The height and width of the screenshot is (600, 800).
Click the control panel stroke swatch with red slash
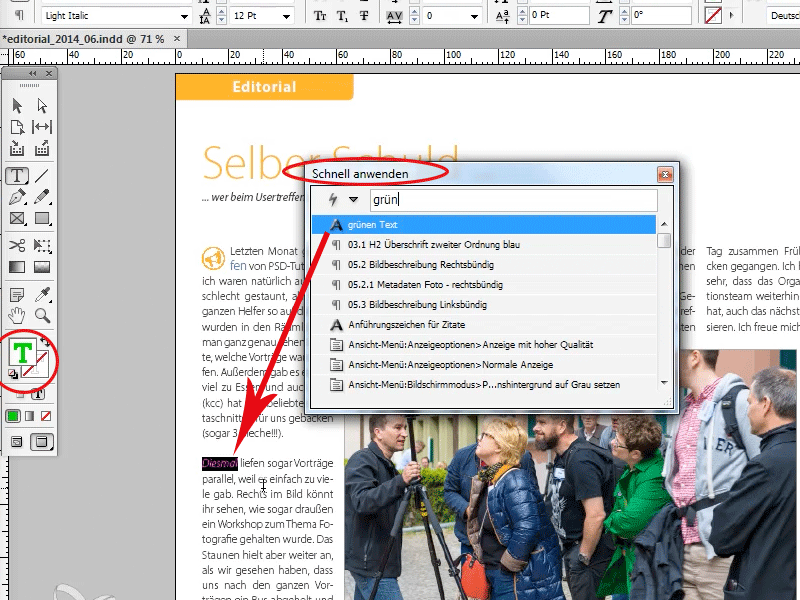click(x=713, y=15)
